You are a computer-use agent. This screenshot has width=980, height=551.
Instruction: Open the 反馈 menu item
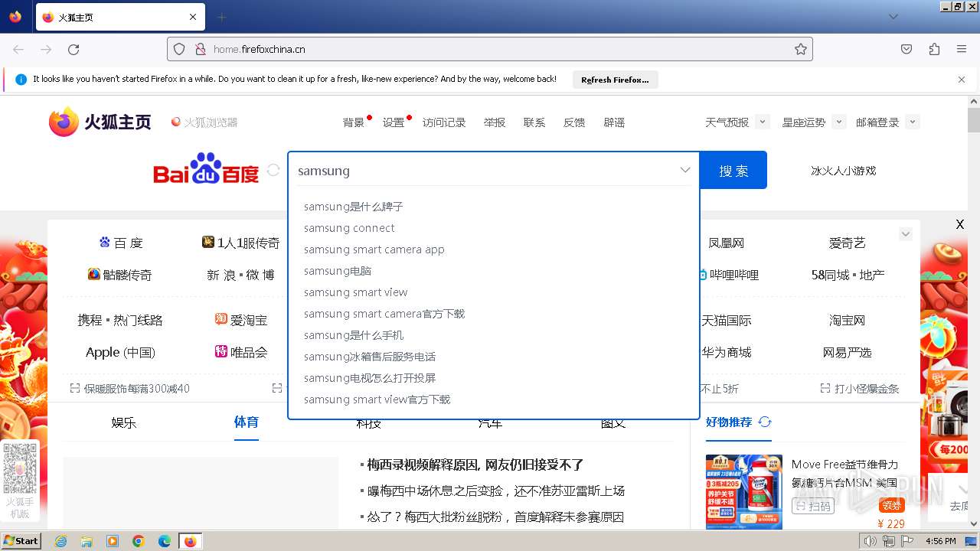[x=574, y=122]
